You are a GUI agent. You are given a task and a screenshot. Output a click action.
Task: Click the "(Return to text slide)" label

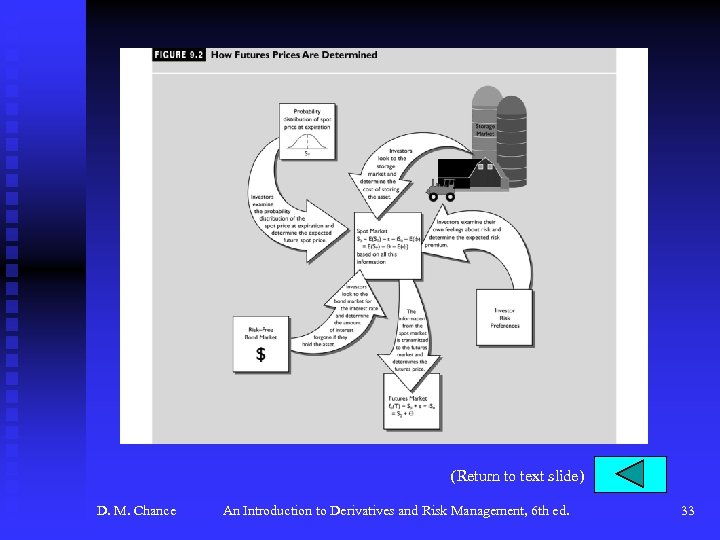tap(517, 476)
